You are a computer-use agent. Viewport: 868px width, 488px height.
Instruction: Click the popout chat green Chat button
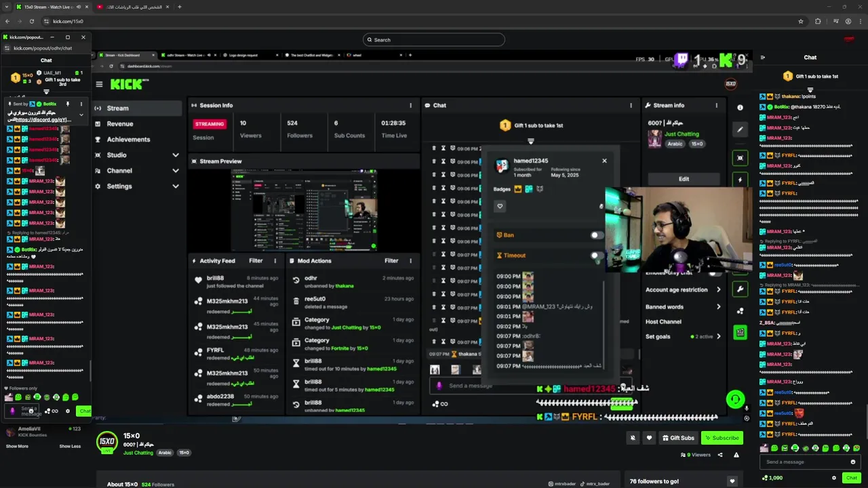coord(84,411)
